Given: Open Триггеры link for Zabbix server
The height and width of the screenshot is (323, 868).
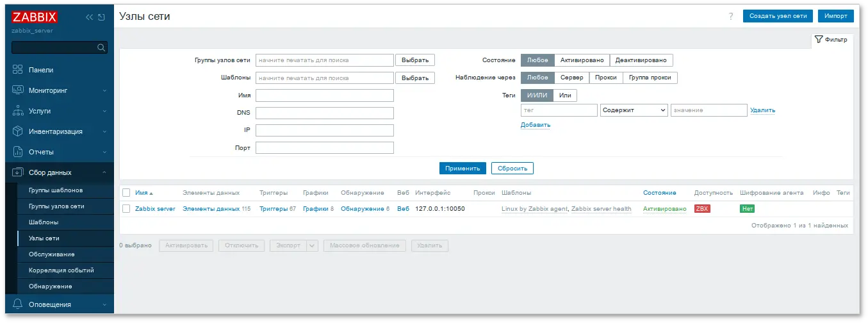Looking at the screenshot, I should pyautogui.click(x=274, y=209).
